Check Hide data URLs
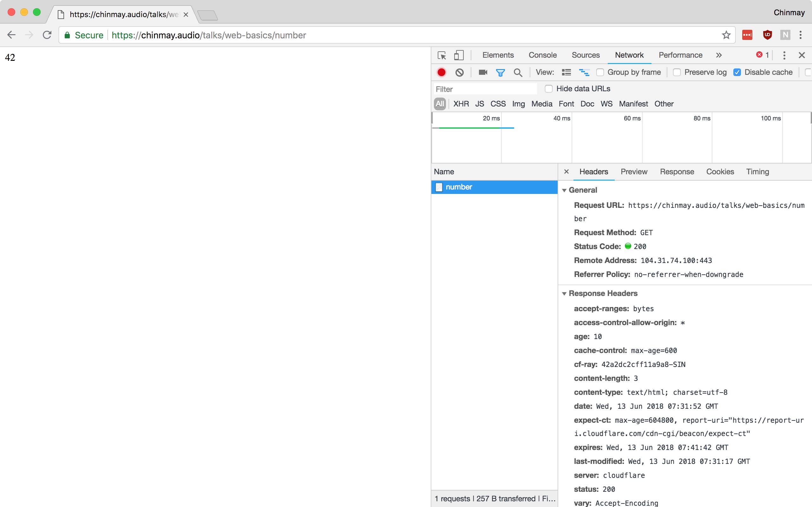The height and width of the screenshot is (507, 812). 549,88
